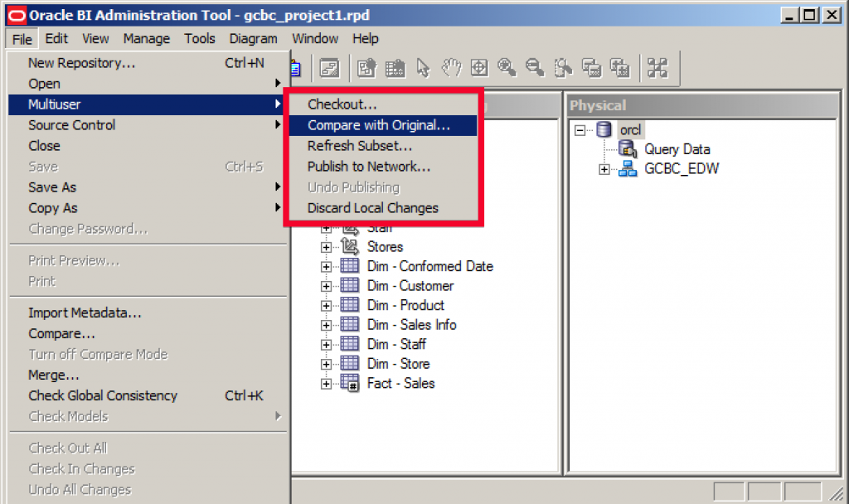Open the Diagram menu
Screen dimensions: 849x504
click(x=253, y=39)
